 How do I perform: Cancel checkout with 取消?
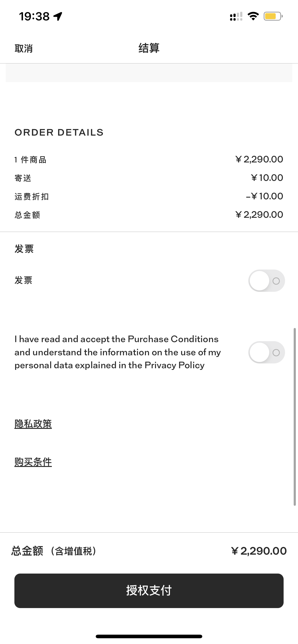point(24,48)
